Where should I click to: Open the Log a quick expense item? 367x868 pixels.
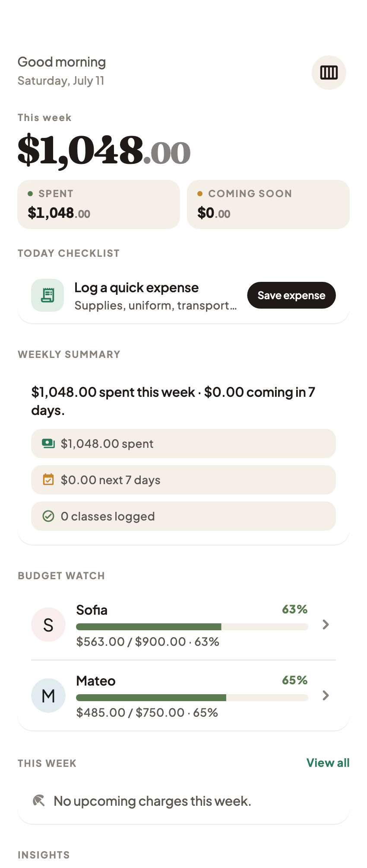click(183, 296)
